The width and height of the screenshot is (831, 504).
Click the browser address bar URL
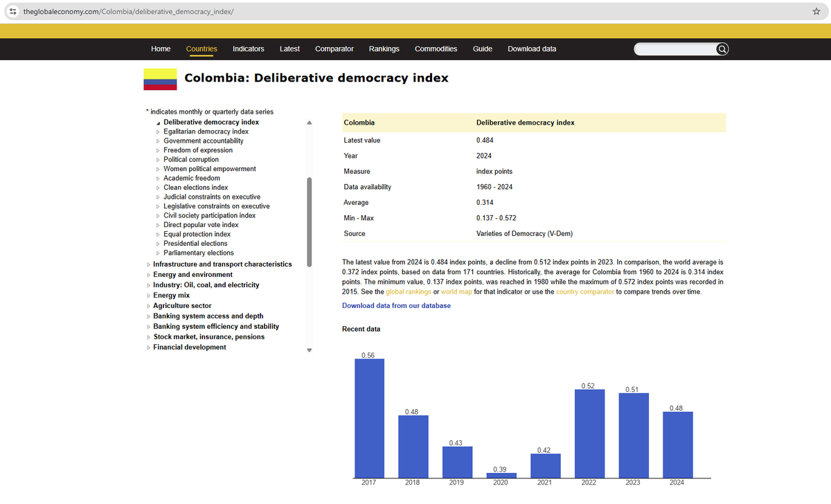[128, 12]
